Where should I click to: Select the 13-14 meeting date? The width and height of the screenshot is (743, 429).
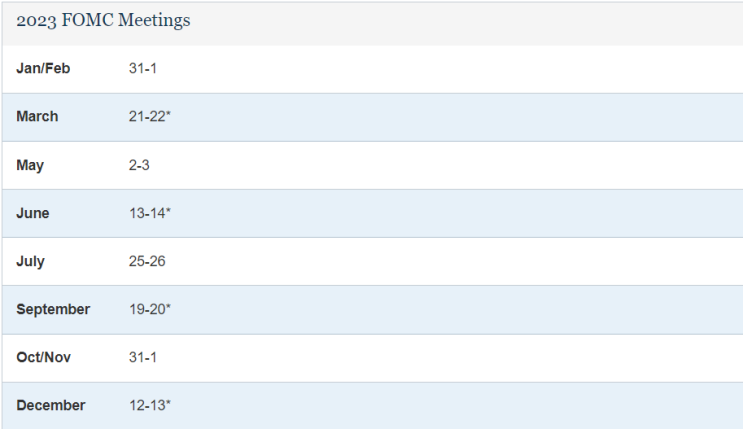point(147,213)
